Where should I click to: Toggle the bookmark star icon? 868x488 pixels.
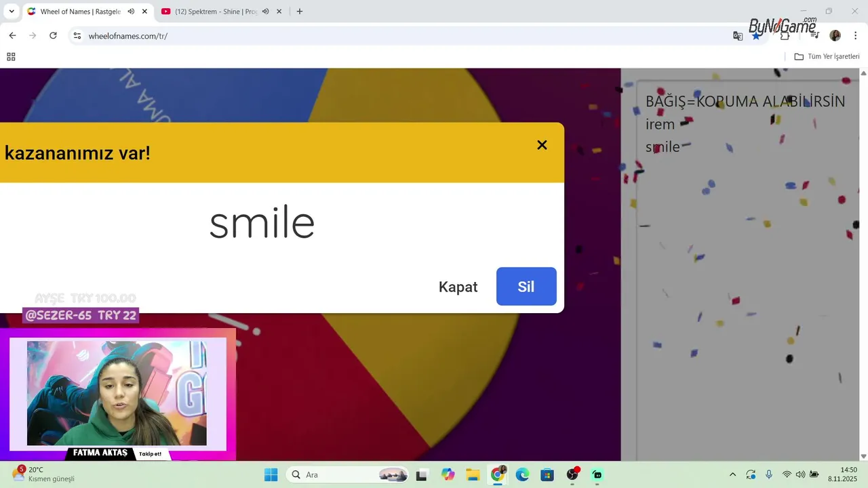[756, 36]
